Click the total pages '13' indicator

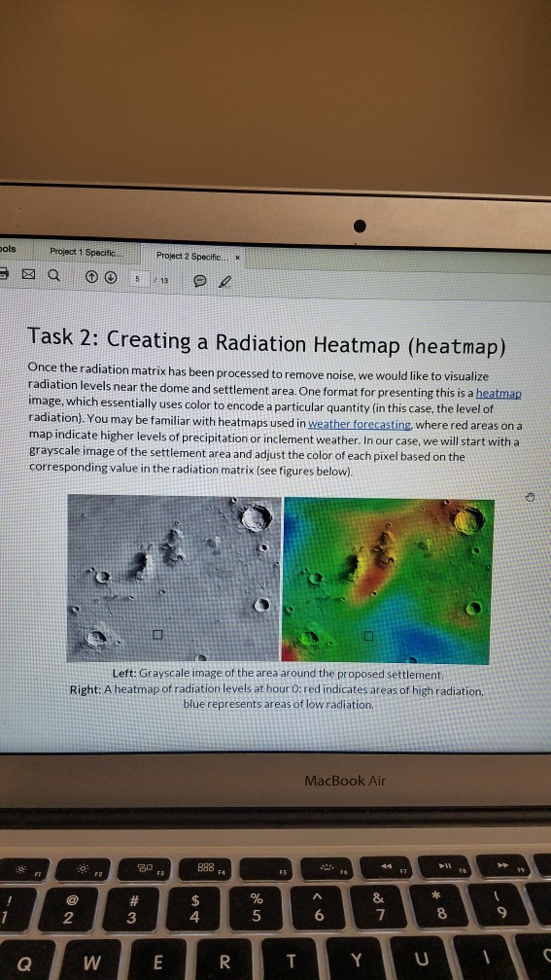(x=163, y=280)
